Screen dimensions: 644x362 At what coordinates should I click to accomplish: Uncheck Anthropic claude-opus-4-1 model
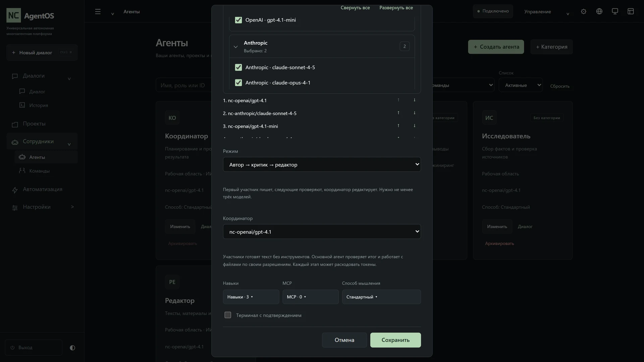[238, 82]
